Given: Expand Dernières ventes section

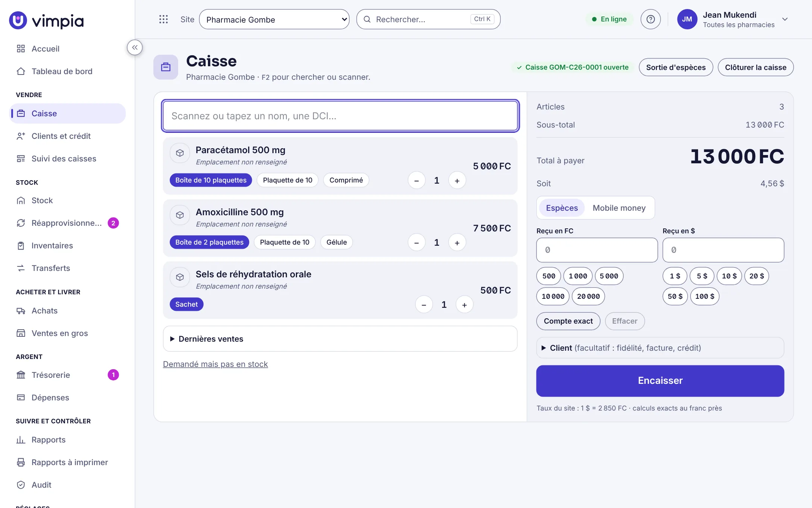Looking at the screenshot, I should (340, 339).
